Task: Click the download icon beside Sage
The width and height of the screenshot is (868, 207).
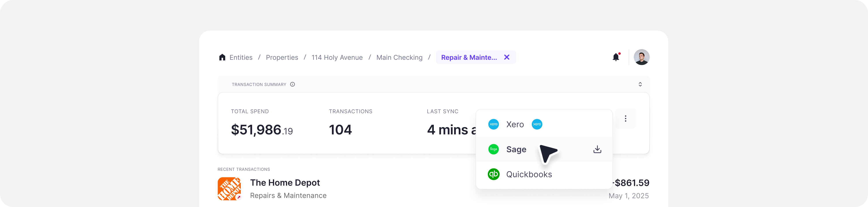Action: 597,149
